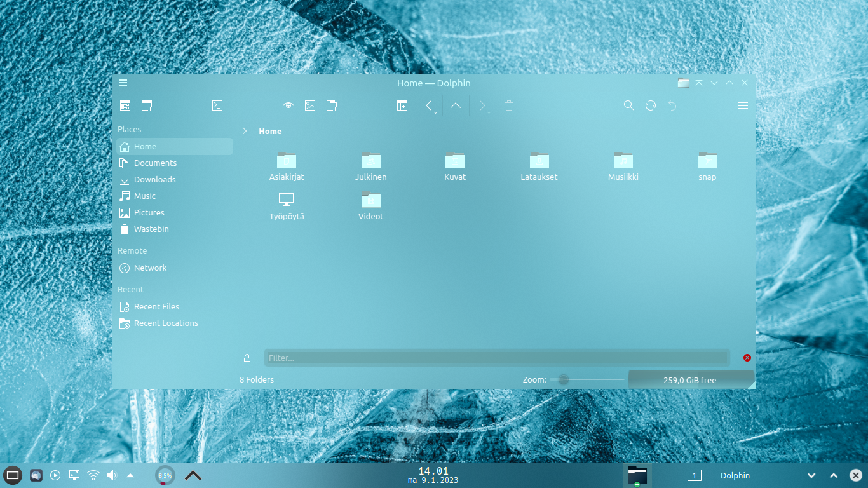Select the snap folder
The height and width of the screenshot is (488, 868).
point(707,166)
